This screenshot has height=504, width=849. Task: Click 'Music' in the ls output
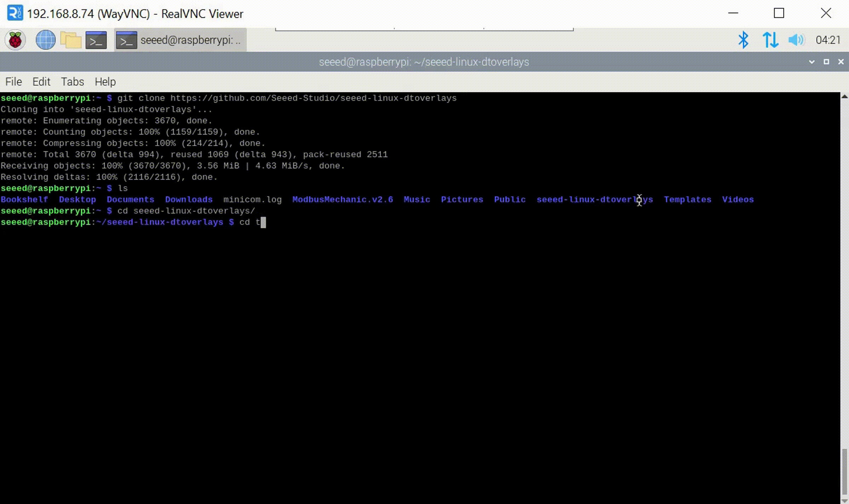(x=417, y=199)
